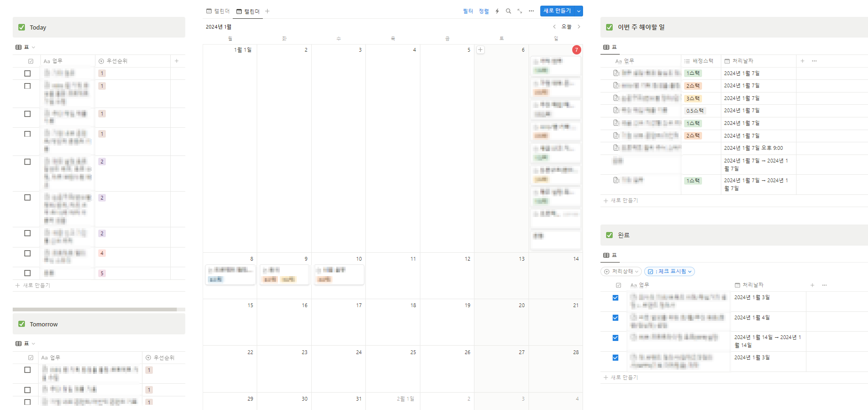This screenshot has width=868, height=410.
Task: Toggle the green Tomorrow heading checkbox
Action: [22, 324]
